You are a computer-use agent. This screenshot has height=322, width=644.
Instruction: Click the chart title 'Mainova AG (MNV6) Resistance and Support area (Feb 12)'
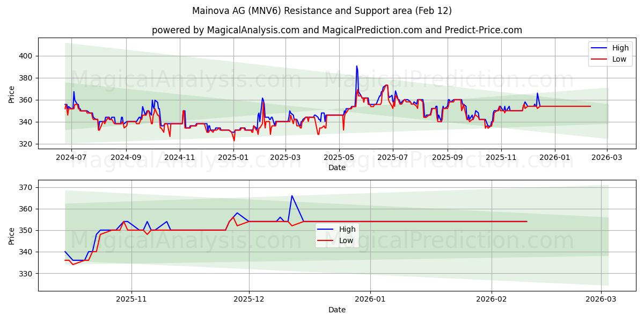click(x=322, y=11)
